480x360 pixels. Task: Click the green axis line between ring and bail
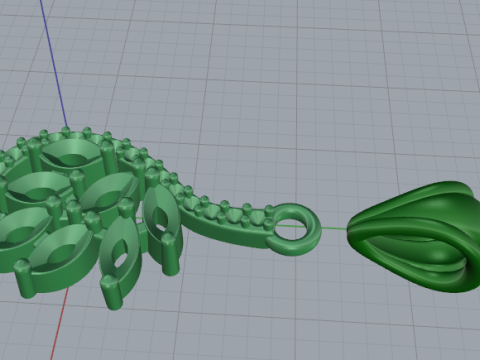(x=334, y=228)
